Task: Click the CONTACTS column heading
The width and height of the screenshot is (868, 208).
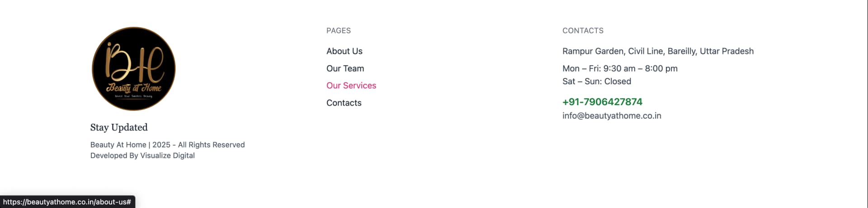Action: (x=583, y=31)
